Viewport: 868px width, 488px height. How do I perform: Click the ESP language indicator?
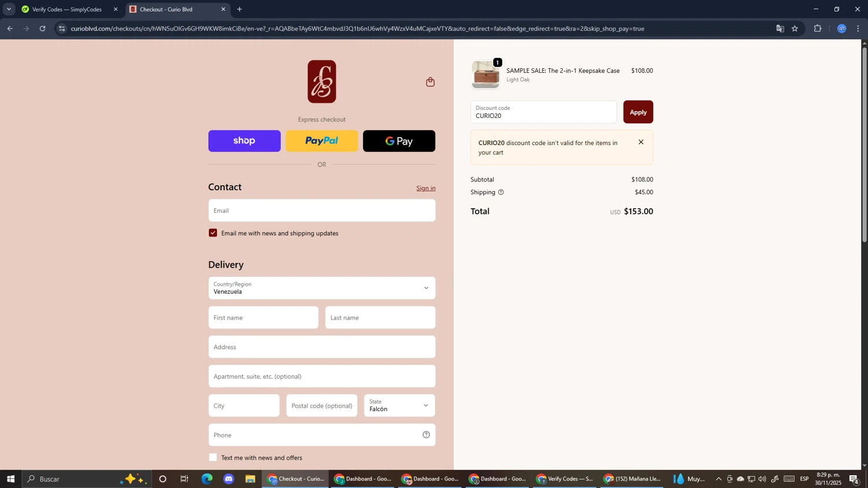(804, 479)
